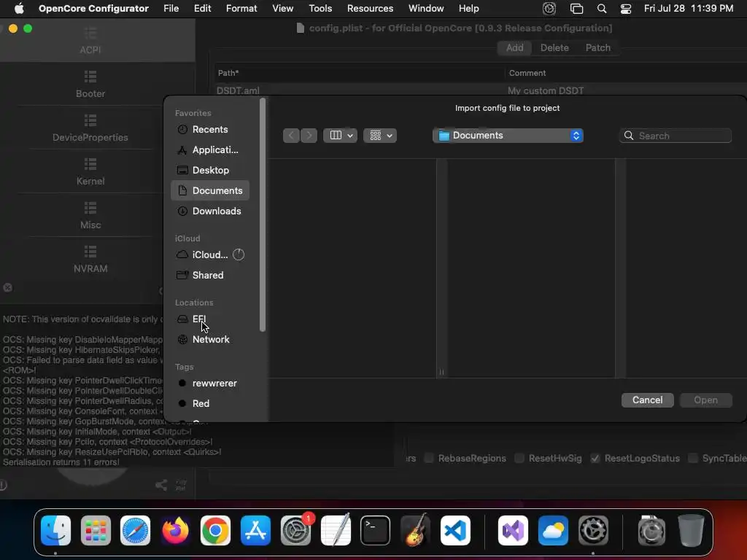Open the group-by options dropdown
The width and height of the screenshot is (747, 560).
[x=380, y=136]
